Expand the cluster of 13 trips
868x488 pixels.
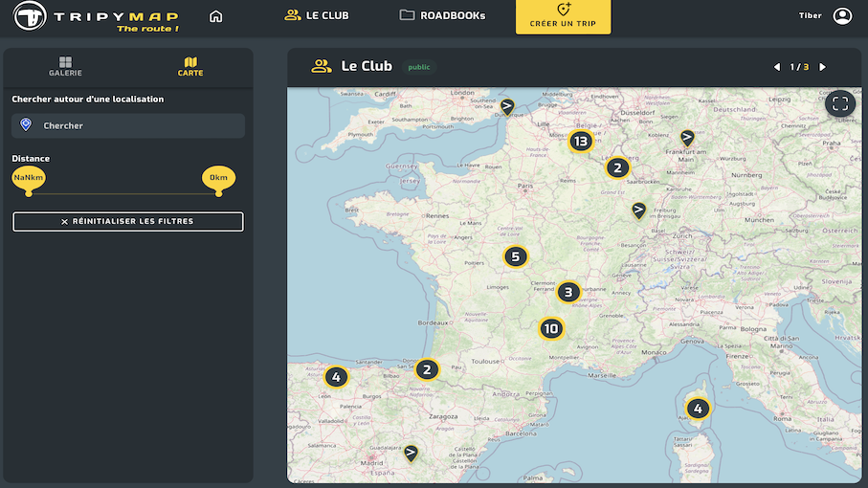tap(580, 142)
